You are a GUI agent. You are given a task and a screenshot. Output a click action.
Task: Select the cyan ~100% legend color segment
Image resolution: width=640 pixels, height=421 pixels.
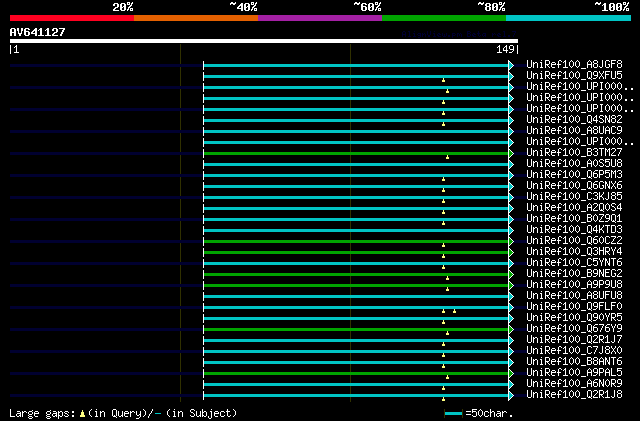click(569, 18)
